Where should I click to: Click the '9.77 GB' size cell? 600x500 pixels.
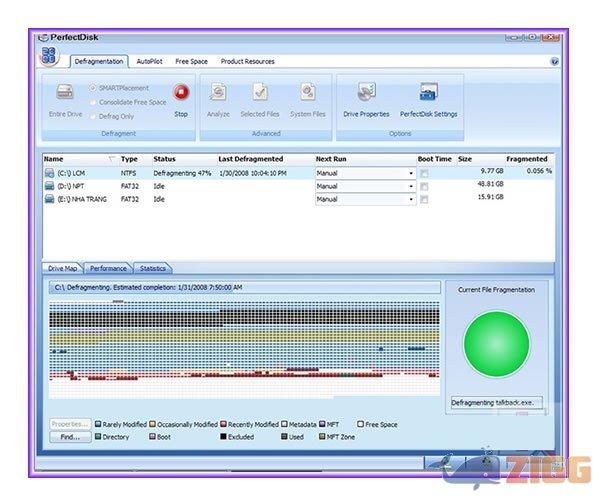[492, 171]
